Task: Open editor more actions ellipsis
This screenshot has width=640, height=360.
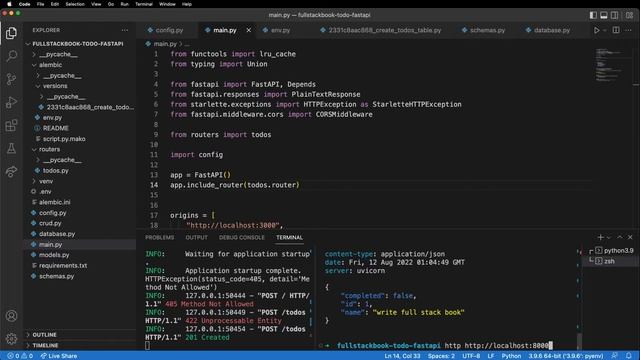Action: tap(628, 30)
